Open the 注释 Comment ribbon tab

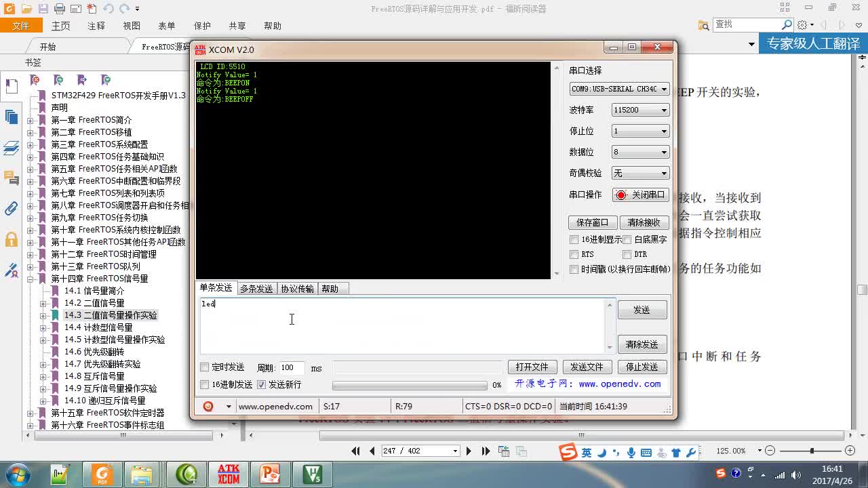[96, 26]
